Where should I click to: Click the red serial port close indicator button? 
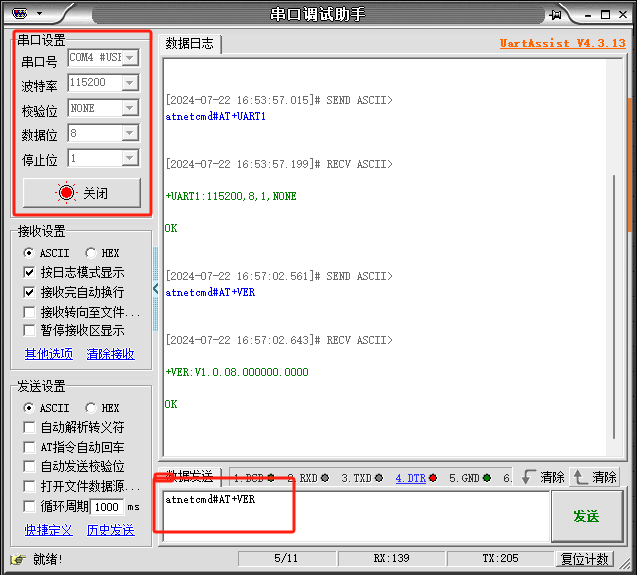[82, 193]
